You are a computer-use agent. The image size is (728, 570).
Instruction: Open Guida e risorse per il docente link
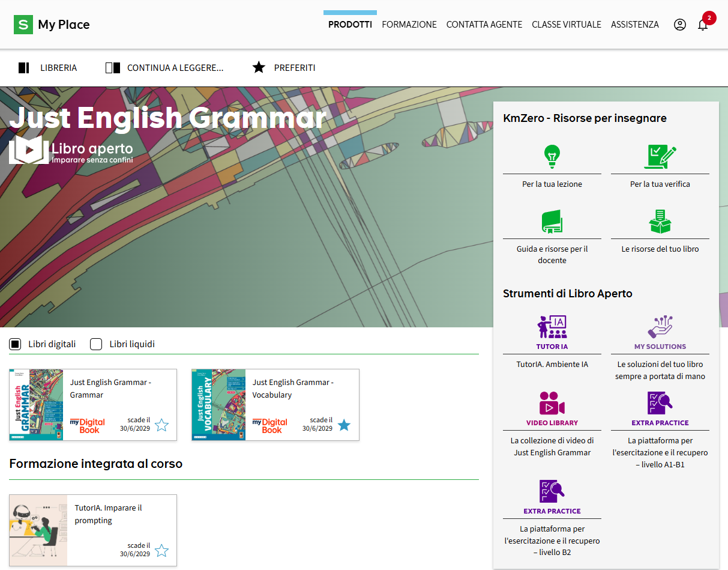pos(552,255)
